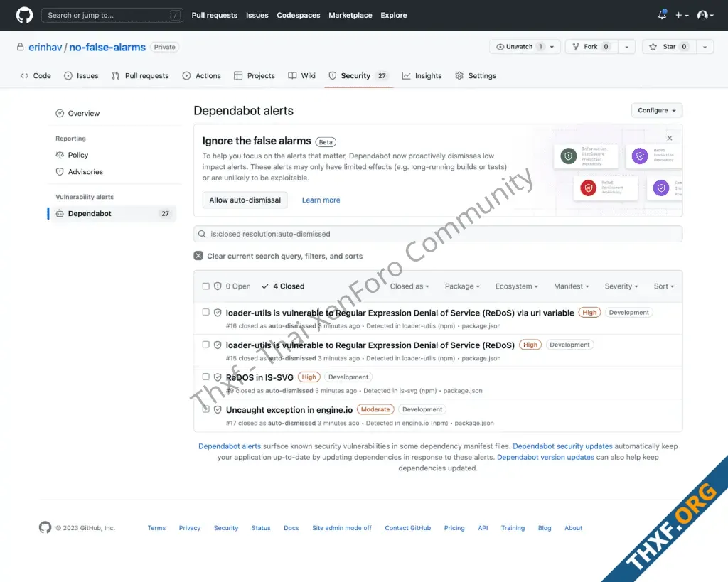Open the erinhav owner link
Viewport: 728px width, 582px height.
45,48
